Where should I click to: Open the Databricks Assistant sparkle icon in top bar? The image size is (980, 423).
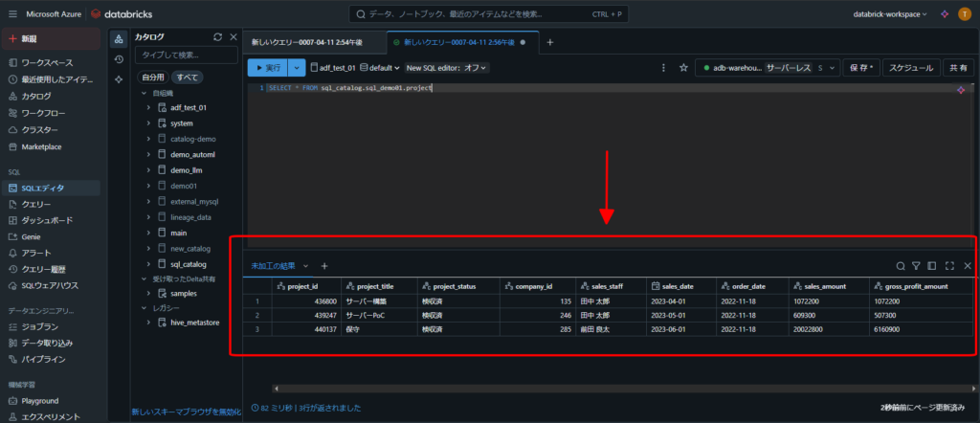point(943,14)
